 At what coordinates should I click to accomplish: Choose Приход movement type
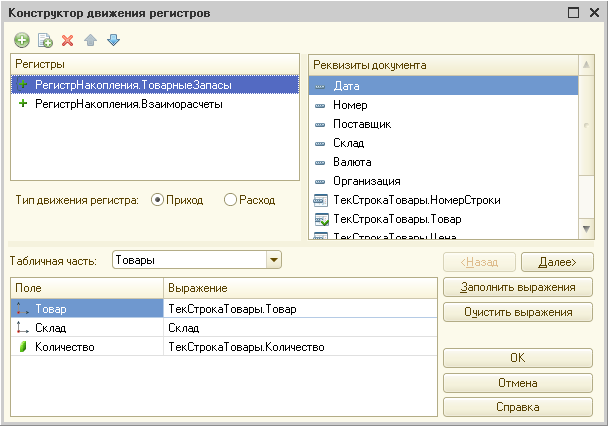coord(177,200)
